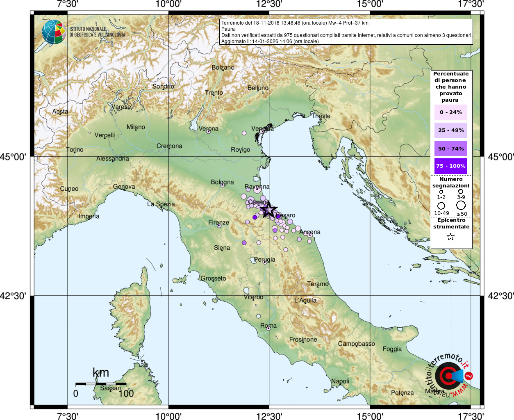Click the 'Epicentro strumentale' legend heading
Viewport: 514px width, 420px height.
(451, 224)
